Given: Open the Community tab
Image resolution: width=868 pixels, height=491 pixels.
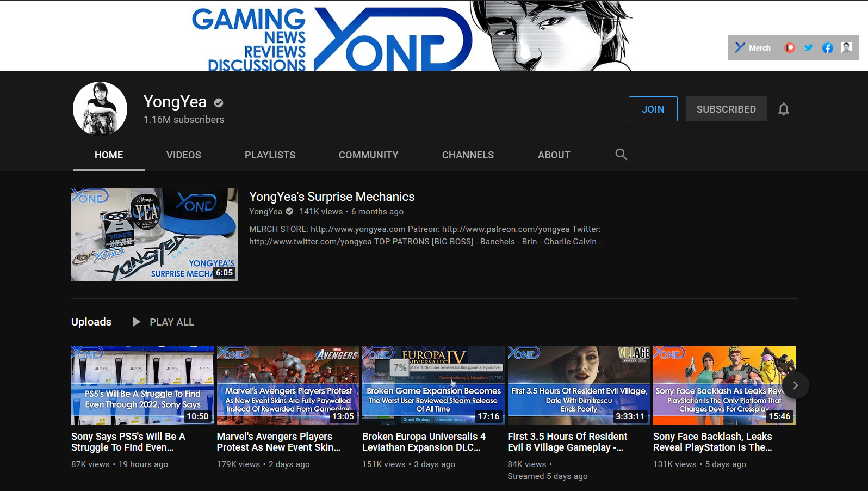Looking at the screenshot, I should pos(368,155).
